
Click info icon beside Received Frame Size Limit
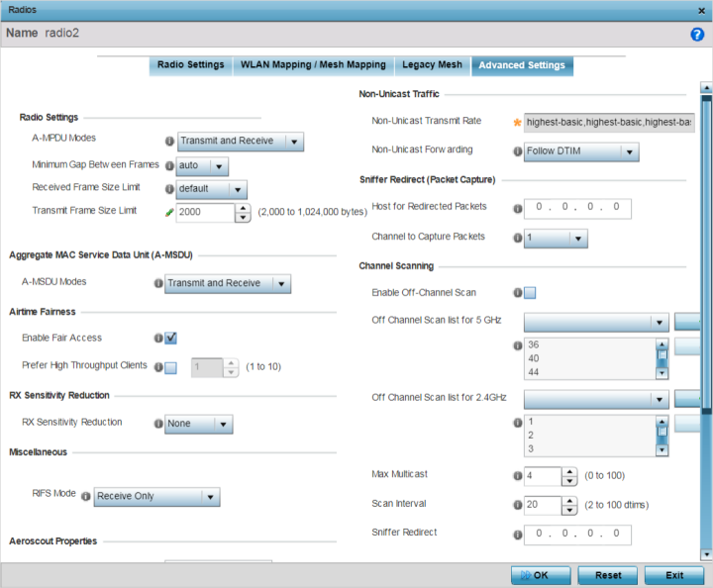point(169,188)
